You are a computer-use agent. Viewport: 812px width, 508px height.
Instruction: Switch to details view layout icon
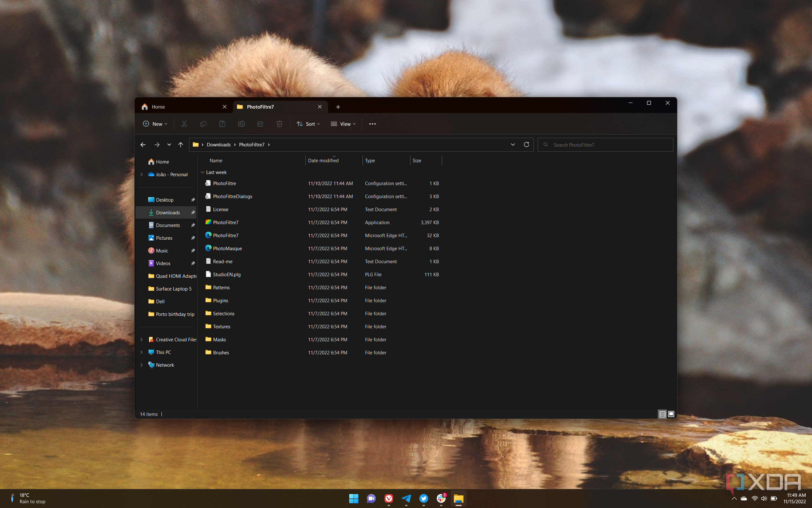click(662, 414)
